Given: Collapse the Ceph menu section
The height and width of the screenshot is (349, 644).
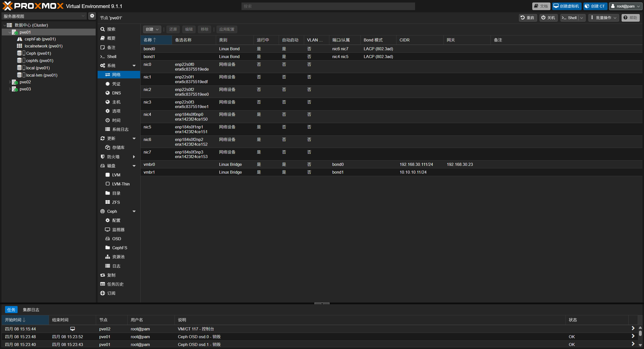Looking at the screenshot, I should coord(134,212).
